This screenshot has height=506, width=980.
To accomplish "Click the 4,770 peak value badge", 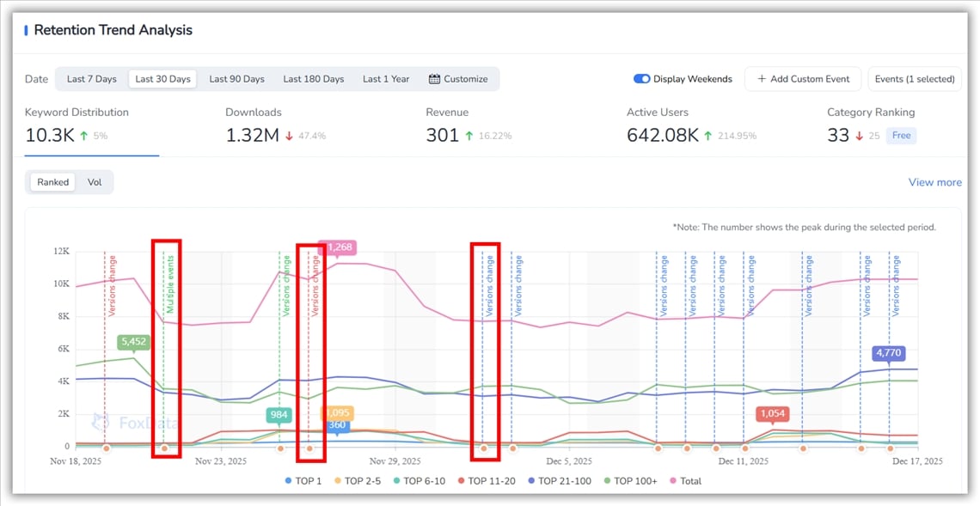I will [888, 353].
